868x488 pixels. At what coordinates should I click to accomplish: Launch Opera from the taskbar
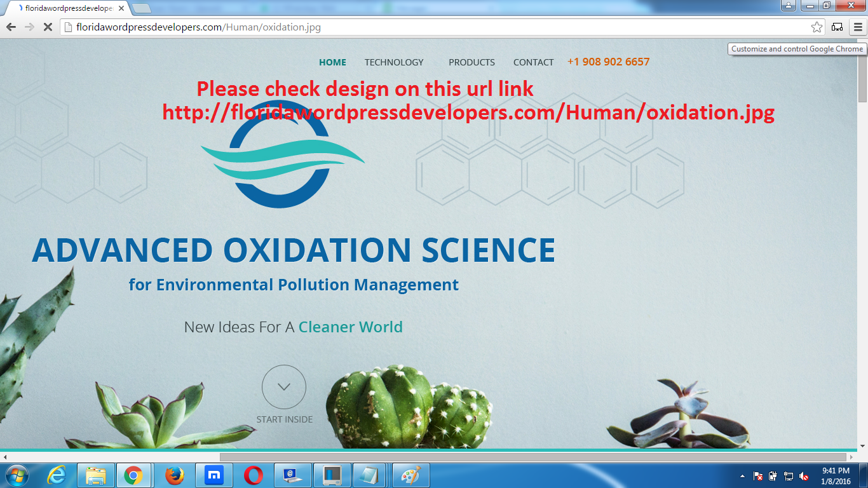tap(254, 475)
